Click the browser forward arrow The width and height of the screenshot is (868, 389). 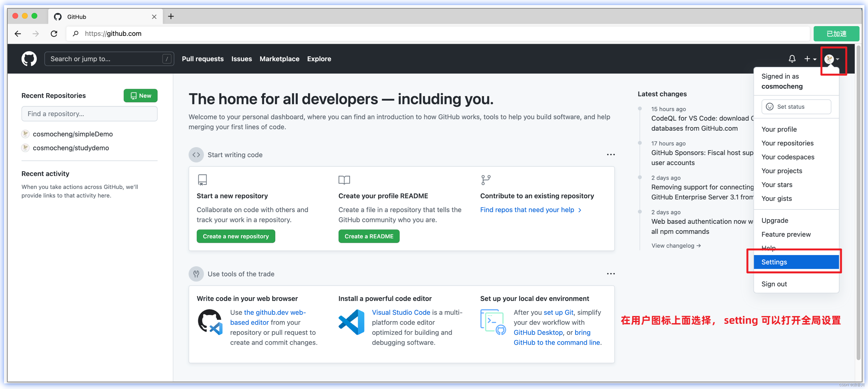pyautogui.click(x=36, y=34)
